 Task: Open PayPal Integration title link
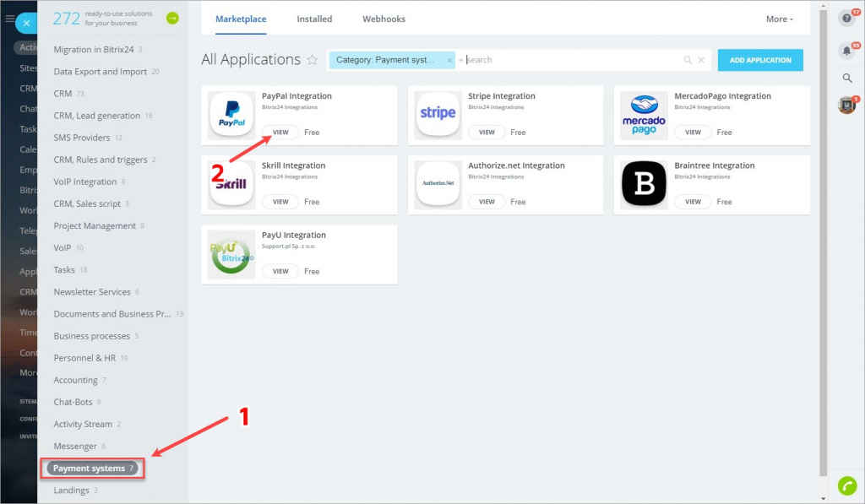click(296, 96)
